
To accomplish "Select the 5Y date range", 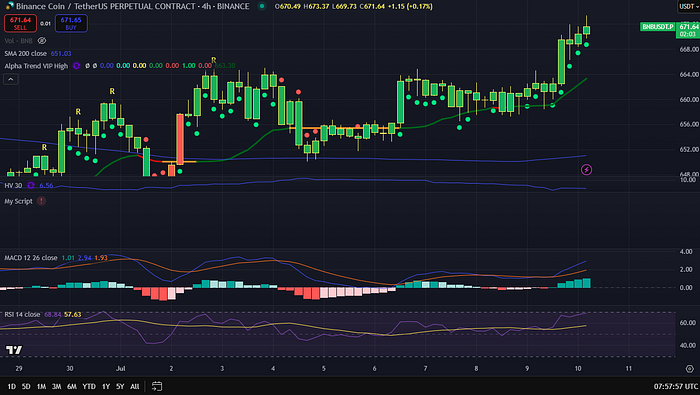I will coord(120,387).
